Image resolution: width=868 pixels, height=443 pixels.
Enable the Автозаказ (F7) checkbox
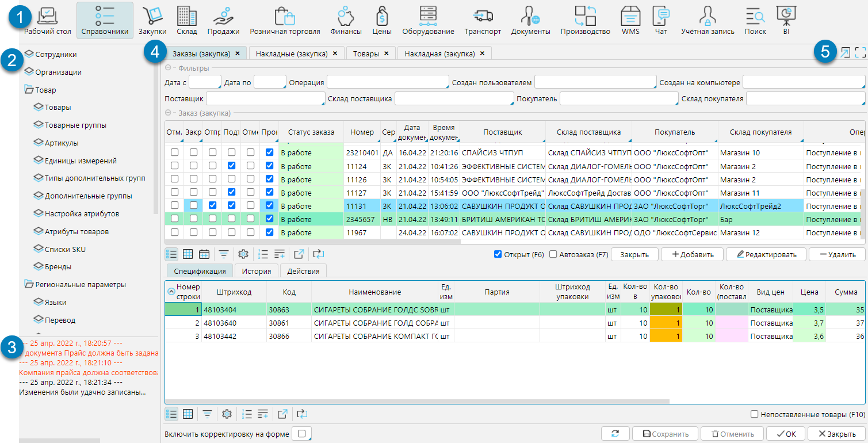pyautogui.click(x=553, y=254)
